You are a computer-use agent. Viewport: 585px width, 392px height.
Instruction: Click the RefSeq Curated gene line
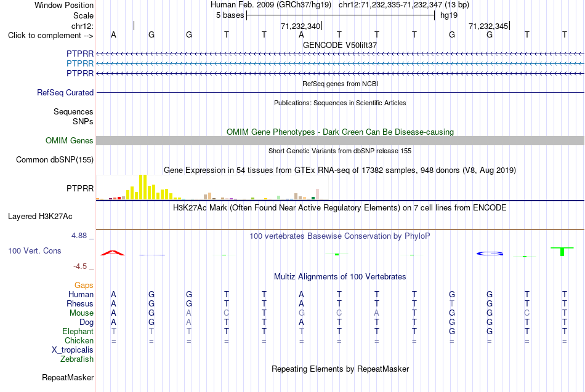(x=340, y=92)
